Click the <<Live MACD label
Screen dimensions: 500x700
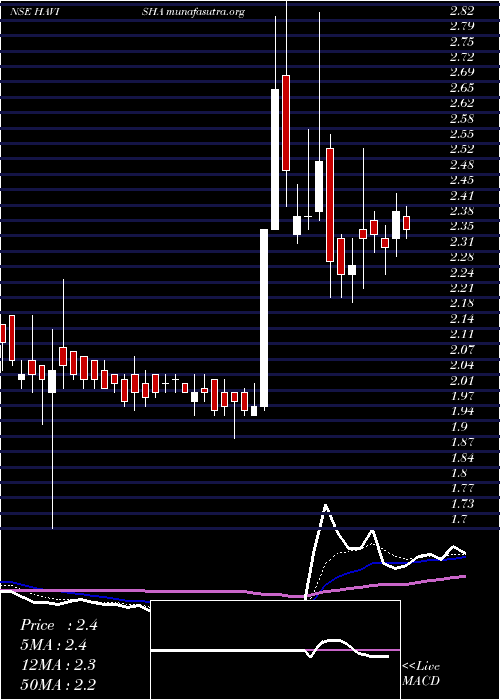pyautogui.click(x=421, y=674)
